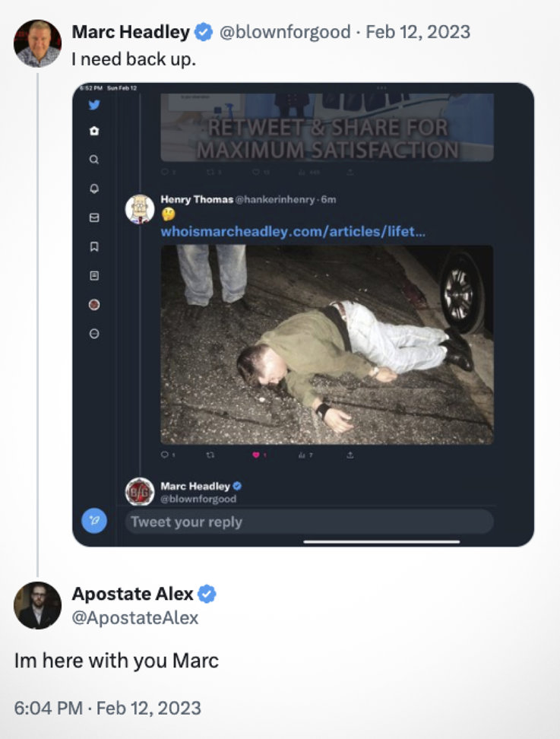This screenshot has width=560, height=739.
Task: Open the @ApostateAlex handle link
Action: tap(135, 617)
